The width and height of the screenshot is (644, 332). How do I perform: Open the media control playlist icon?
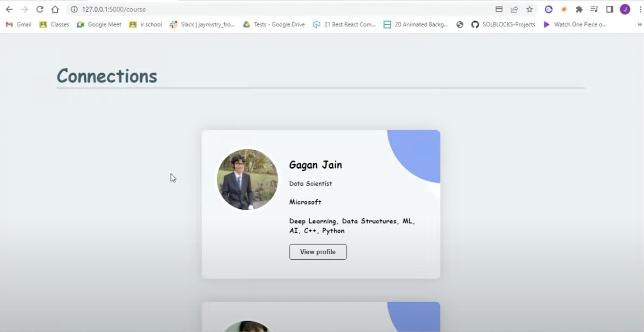pyautogui.click(x=594, y=9)
